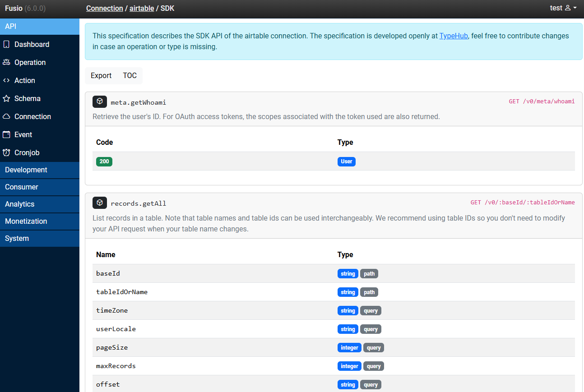
Task: Click the query badge in timeZone row
Action: [371, 311]
